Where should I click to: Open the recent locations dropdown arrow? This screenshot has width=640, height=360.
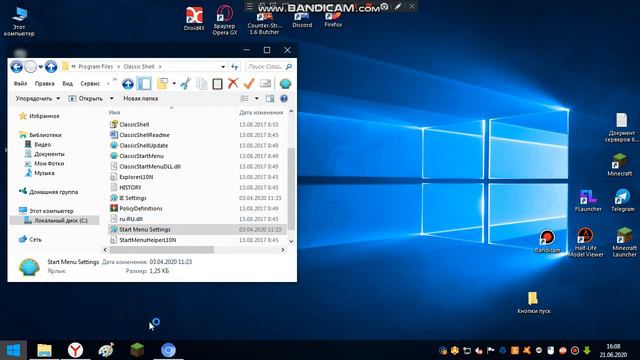[40, 67]
